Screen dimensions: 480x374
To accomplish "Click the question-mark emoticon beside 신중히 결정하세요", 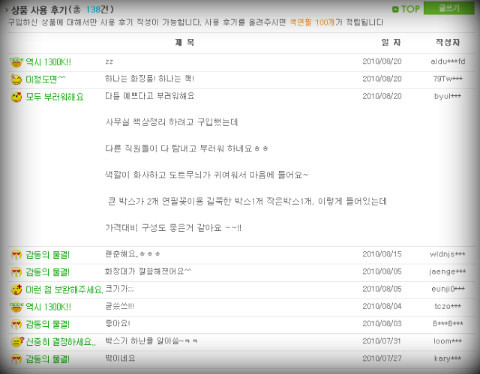I will tap(17, 342).
